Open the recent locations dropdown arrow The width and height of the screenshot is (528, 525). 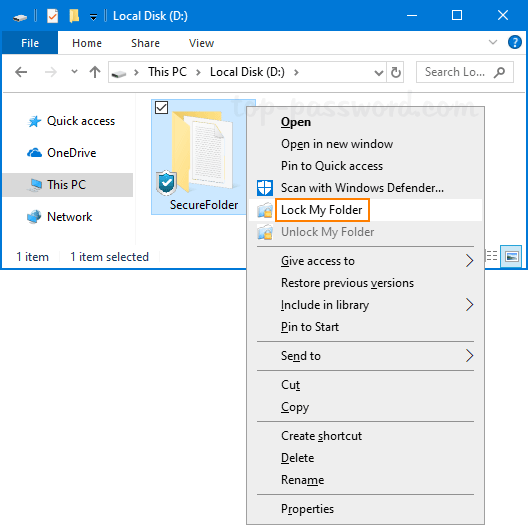coord(74,72)
